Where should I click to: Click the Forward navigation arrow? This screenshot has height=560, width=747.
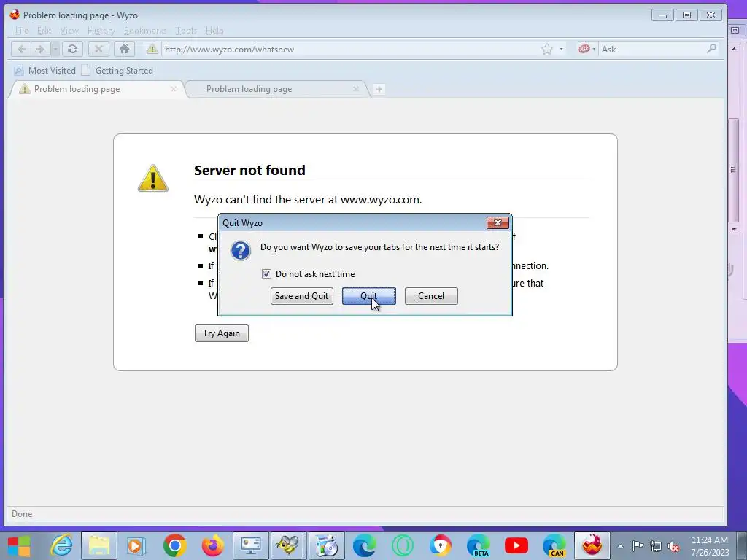point(41,49)
